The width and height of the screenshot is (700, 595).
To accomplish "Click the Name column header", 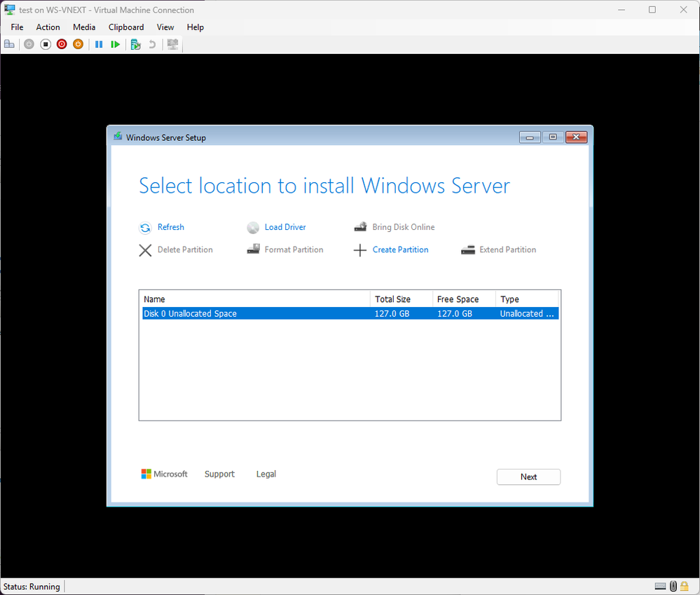I will [x=255, y=299].
